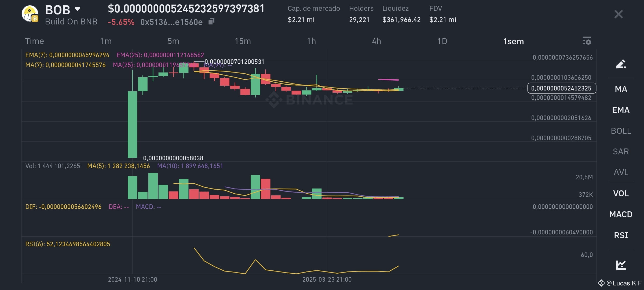Click the RSI(6) value label
Screen dimensions: 644x290
(x=68, y=244)
